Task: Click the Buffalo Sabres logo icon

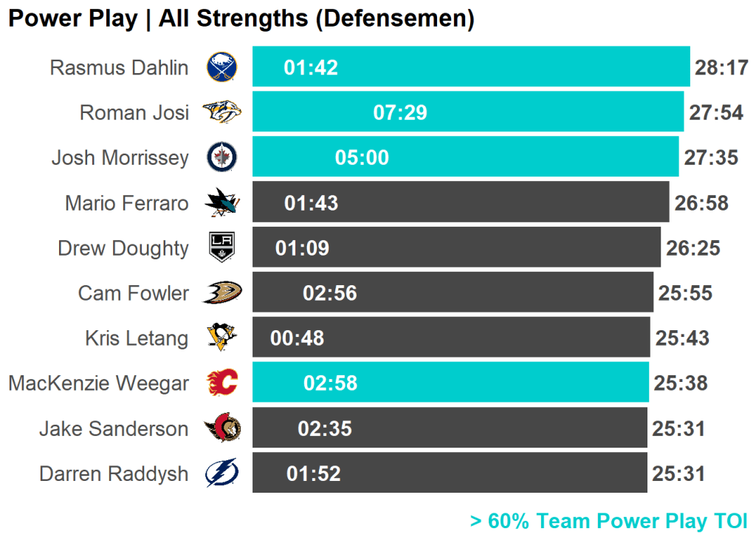Action: click(221, 67)
